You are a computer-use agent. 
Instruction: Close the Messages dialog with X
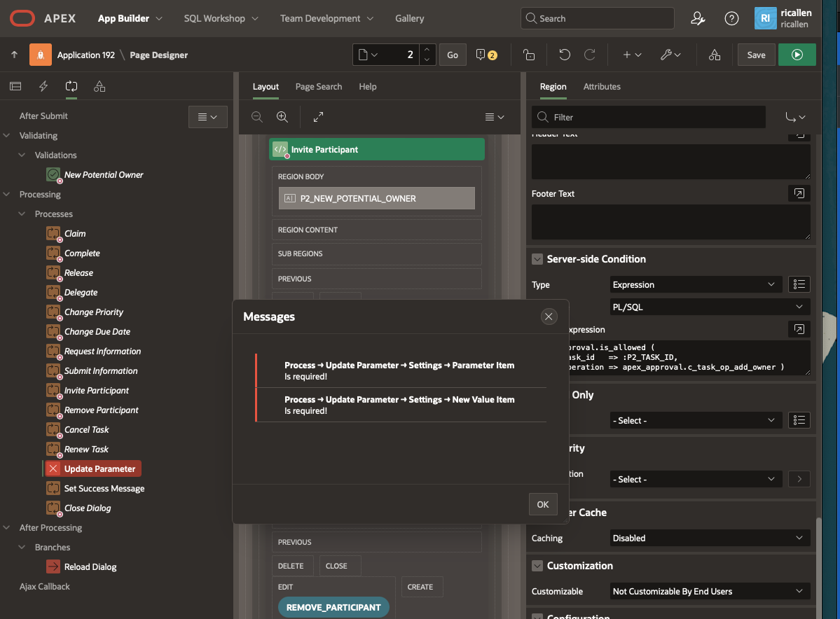pyautogui.click(x=549, y=317)
